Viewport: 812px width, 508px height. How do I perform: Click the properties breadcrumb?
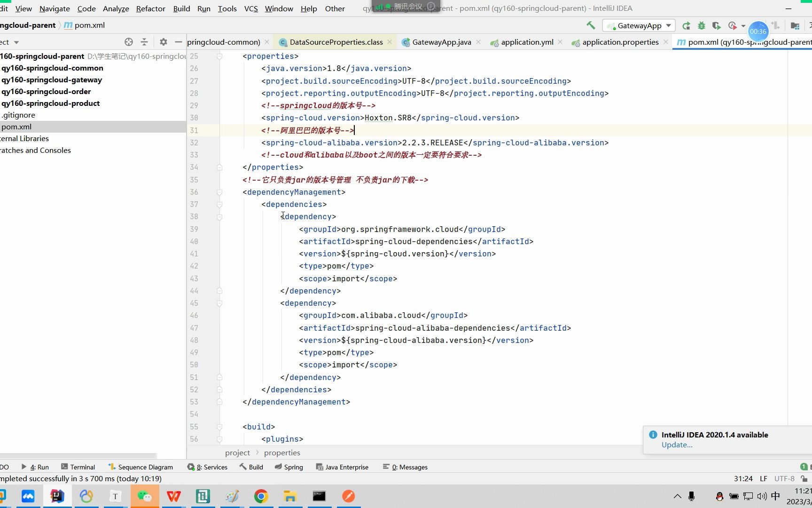(282, 452)
